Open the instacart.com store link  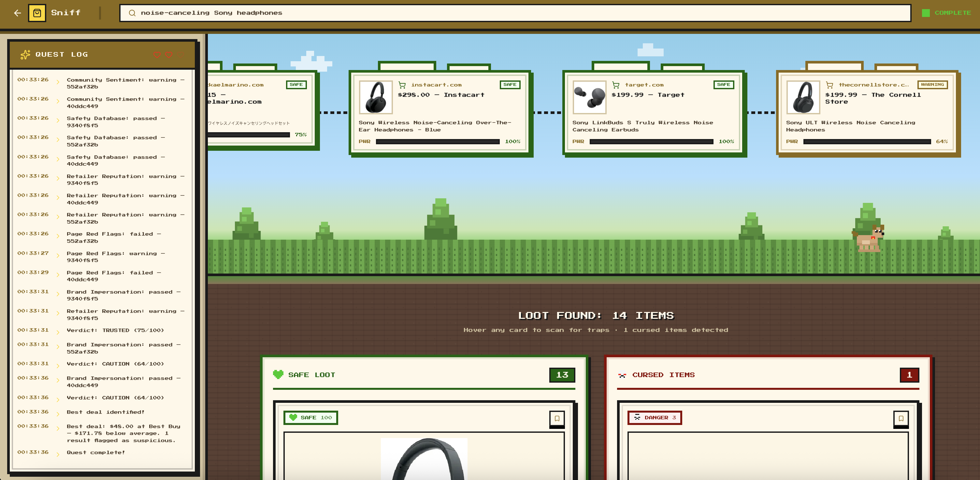pyautogui.click(x=436, y=85)
